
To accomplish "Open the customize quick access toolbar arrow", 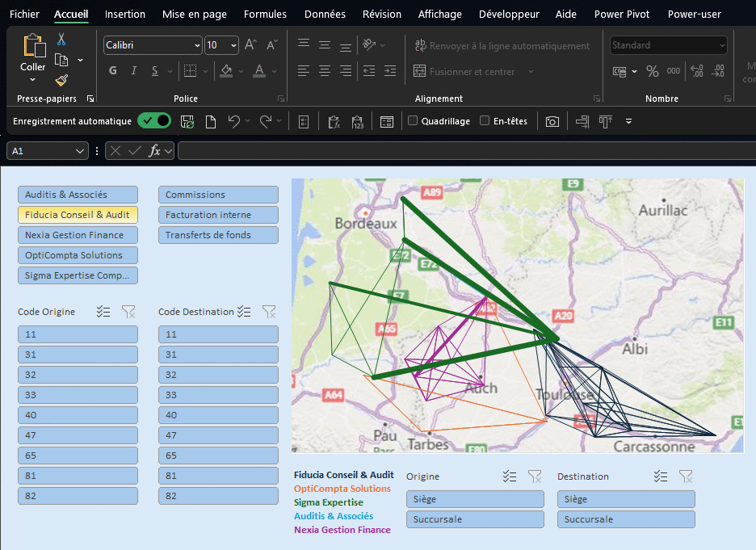I will tap(628, 121).
